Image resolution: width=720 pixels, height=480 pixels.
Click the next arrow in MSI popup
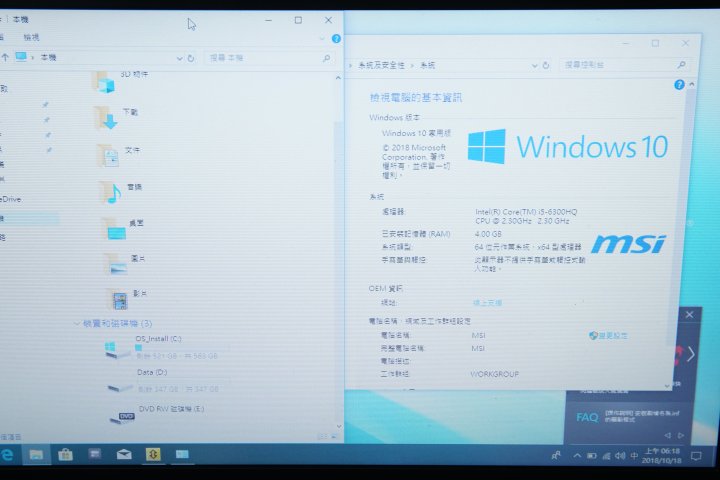[x=691, y=354]
